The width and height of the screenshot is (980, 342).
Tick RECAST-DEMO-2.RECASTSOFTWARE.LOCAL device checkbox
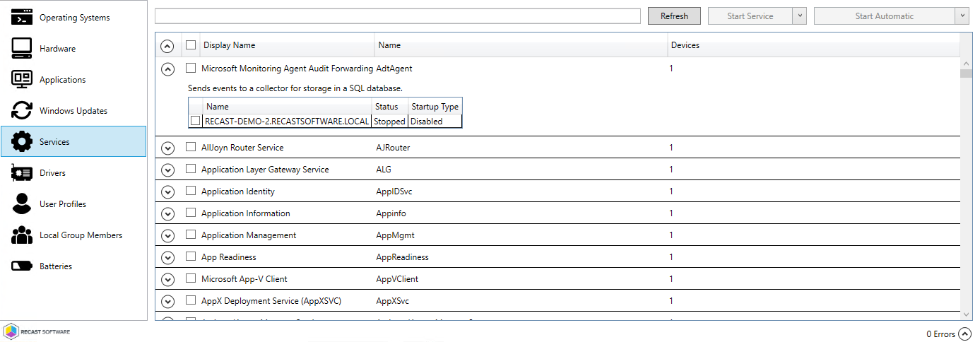click(196, 121)
